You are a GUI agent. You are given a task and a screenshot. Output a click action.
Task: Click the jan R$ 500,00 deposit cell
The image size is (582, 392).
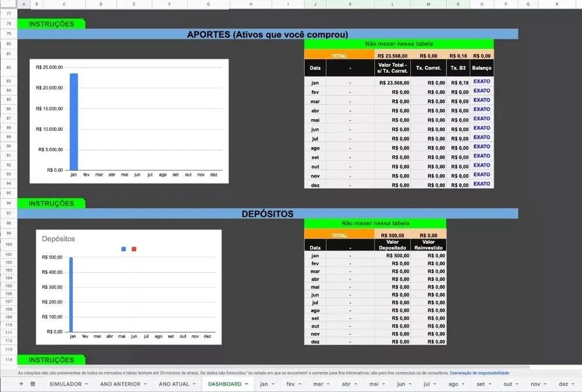point(392,255)
